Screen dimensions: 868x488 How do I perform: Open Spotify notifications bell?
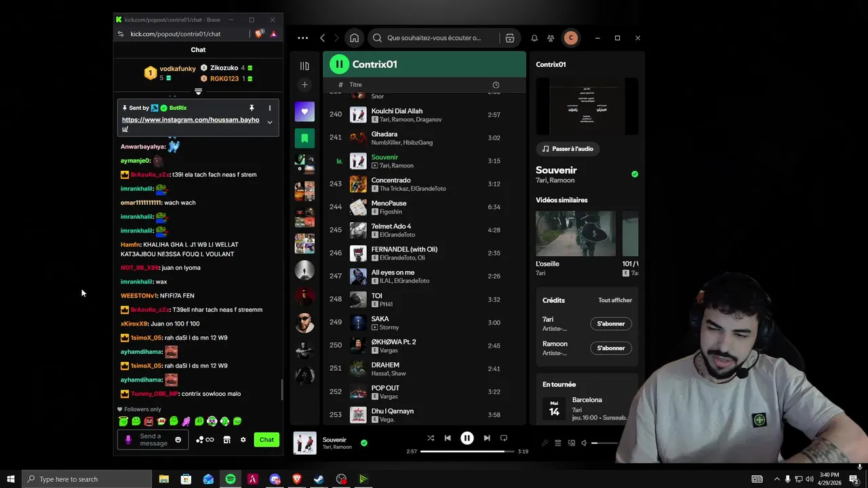click(x=534, y=38)
